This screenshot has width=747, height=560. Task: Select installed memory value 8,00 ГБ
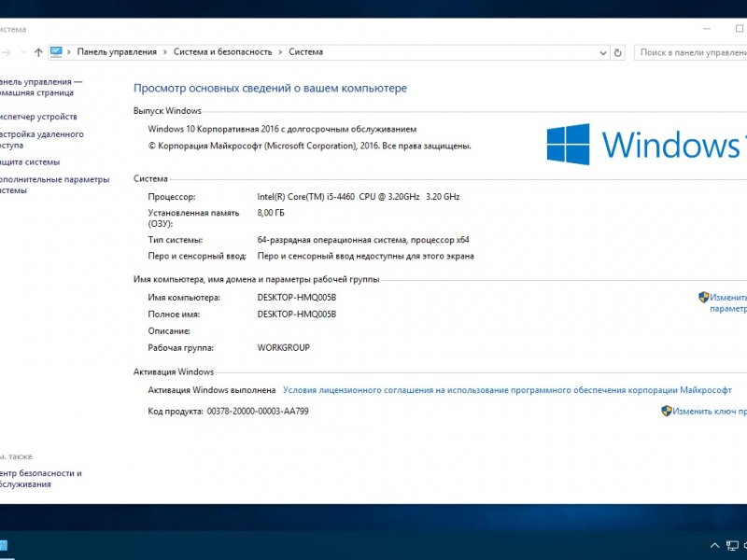[x=271, y=213]
